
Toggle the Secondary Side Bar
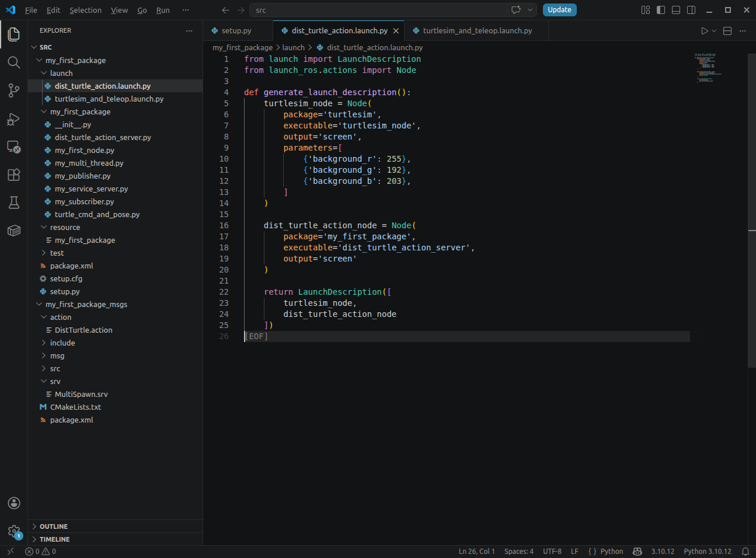pyautogui.click(x=691, y=10)
